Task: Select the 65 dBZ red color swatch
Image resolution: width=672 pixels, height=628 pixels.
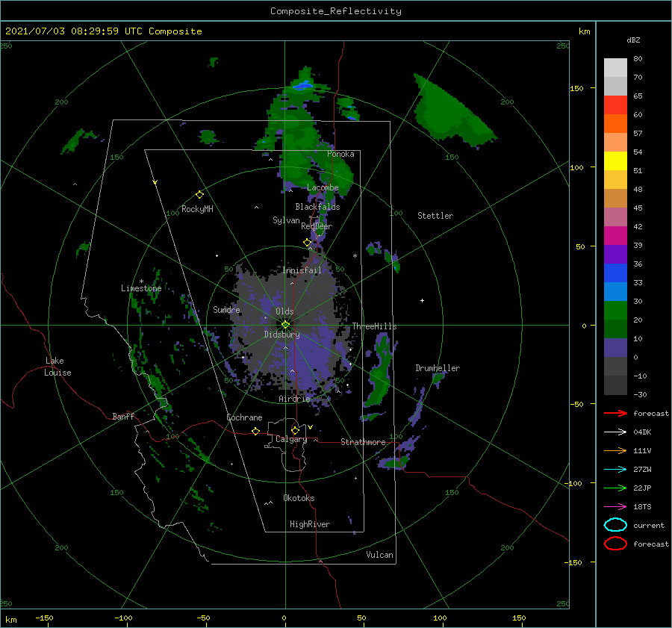Action: 615,105
